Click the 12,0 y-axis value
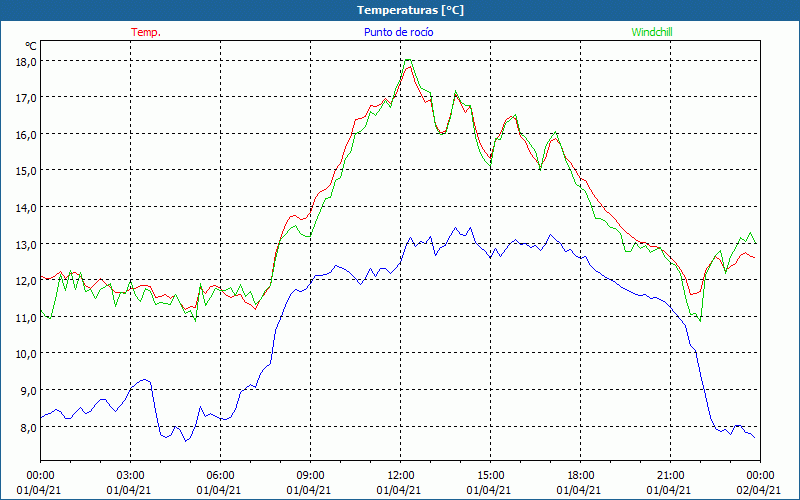This screenshot has width=800, height=500. 27,281
